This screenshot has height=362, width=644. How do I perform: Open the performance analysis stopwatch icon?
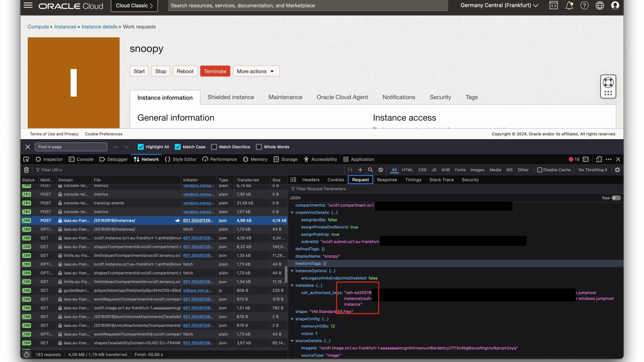click(x=27, y=354)
